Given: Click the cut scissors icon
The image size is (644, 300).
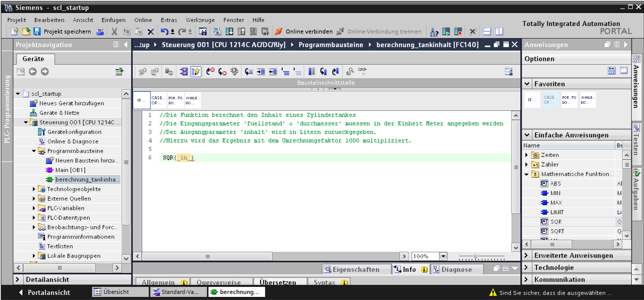Looking at the screenshot, I should (x=114, y=32).
